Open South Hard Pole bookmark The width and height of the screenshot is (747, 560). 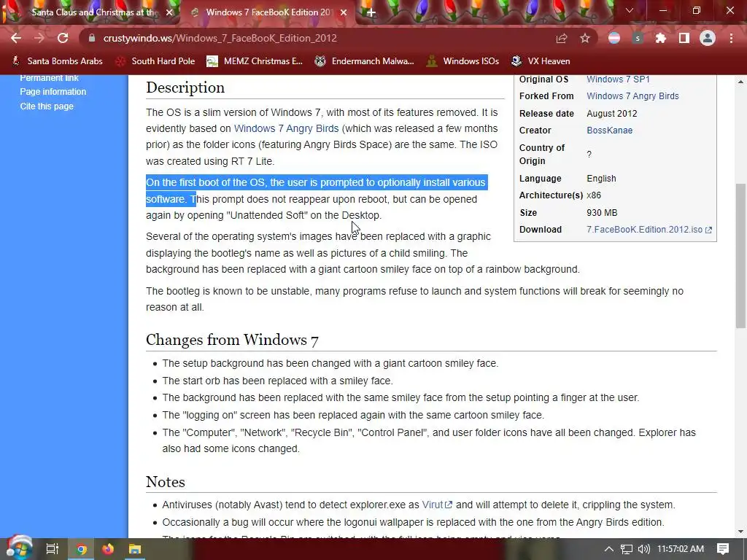(155, 61)
